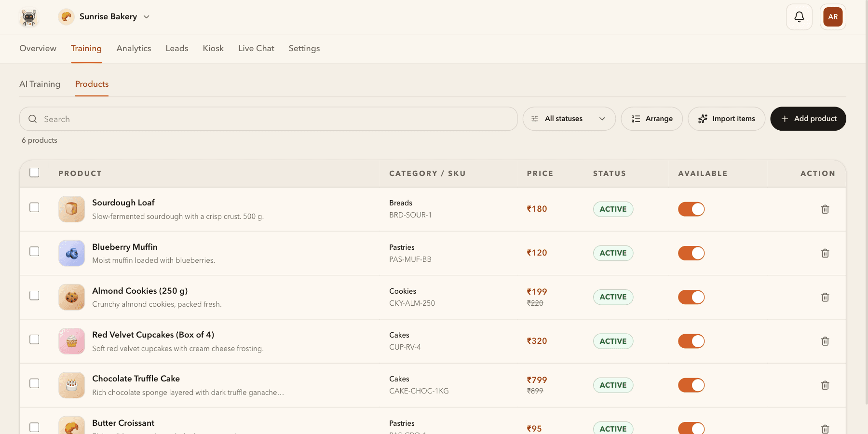Viewport: 868px width, 434px height.
Task: Go to the Kiosk tab
Action: 213,48
